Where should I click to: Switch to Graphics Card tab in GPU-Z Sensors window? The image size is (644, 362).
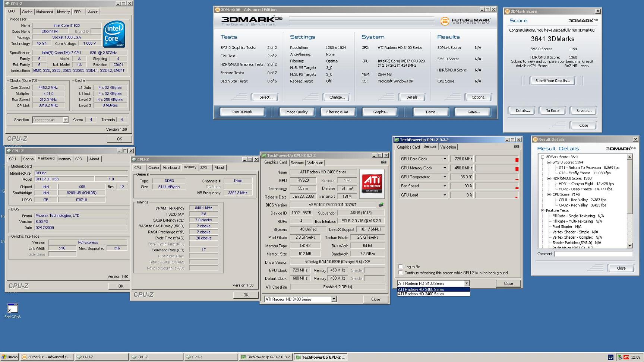pyautogui.click(x=408, y=147)
